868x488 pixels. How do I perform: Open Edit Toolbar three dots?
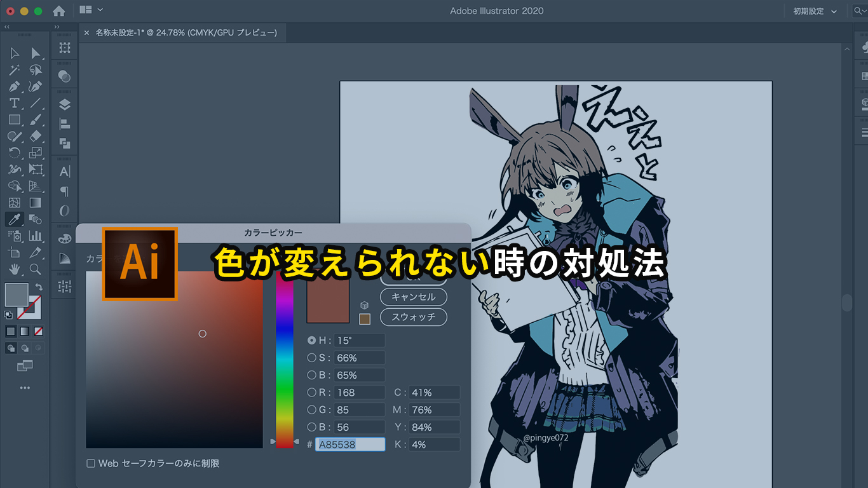pyautogui.click(x=25, y=388)
